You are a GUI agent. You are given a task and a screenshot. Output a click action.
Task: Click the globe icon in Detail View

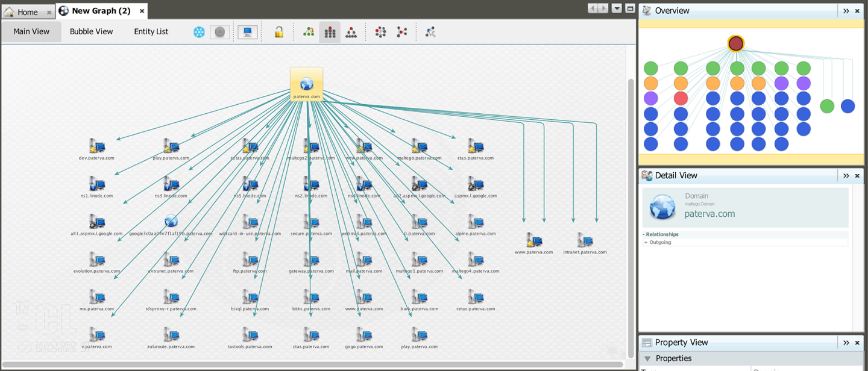click(x=662, y=207)
